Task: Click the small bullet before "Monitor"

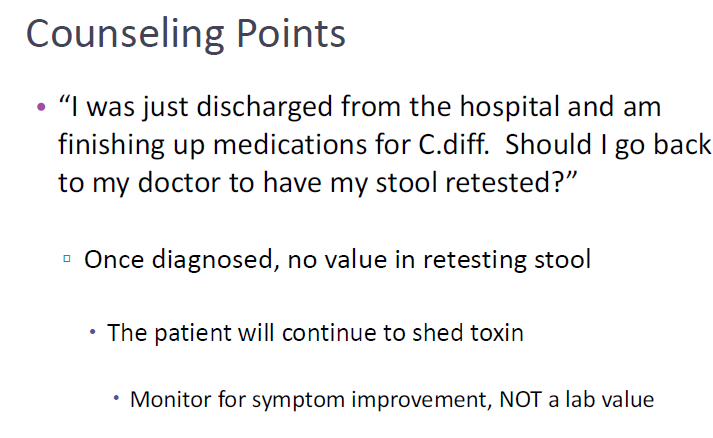Action: 116,398
